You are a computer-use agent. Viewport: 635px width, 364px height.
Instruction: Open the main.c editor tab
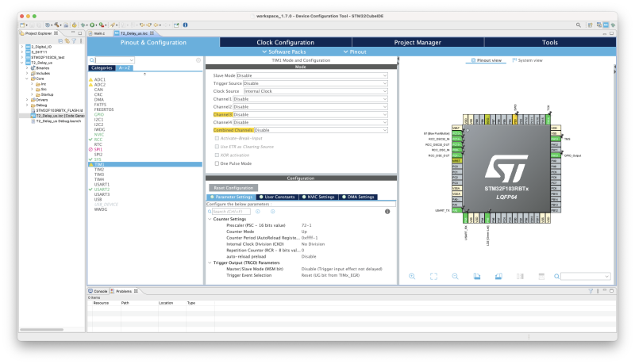[x=97, y=33]
